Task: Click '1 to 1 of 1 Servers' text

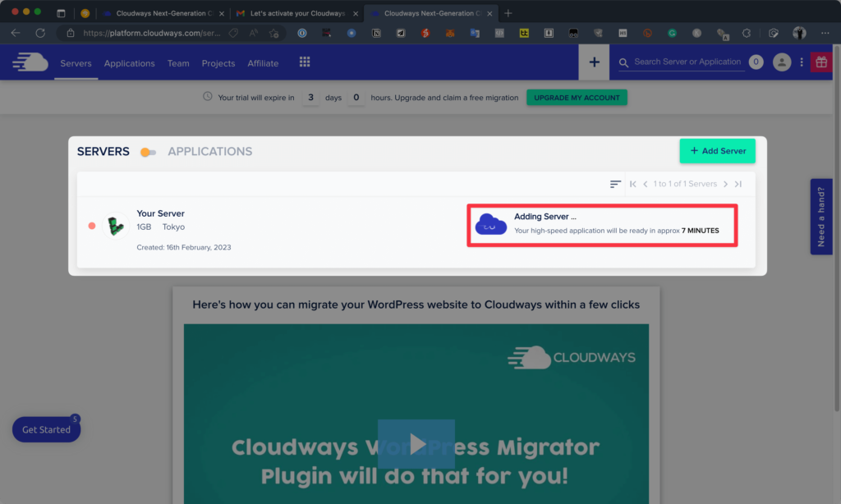Action: click(x=685, y=184)
